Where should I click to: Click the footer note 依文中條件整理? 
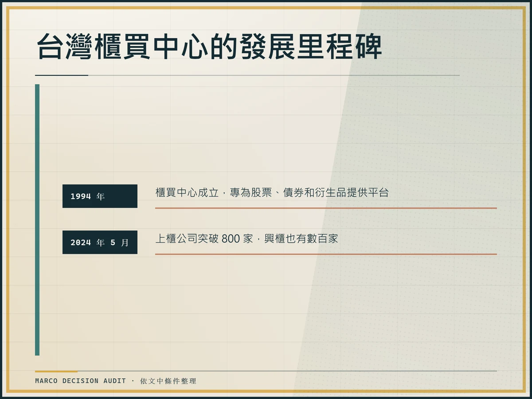click(168, 381)
